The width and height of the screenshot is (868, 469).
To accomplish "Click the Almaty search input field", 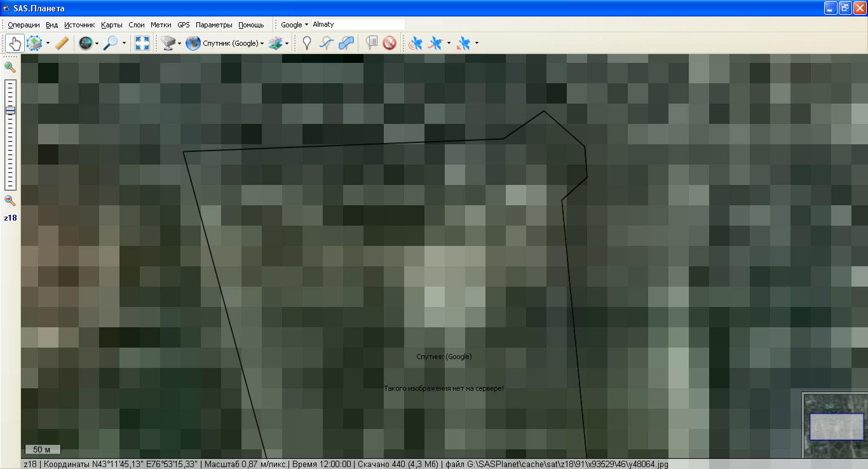I will pos(357,25).
